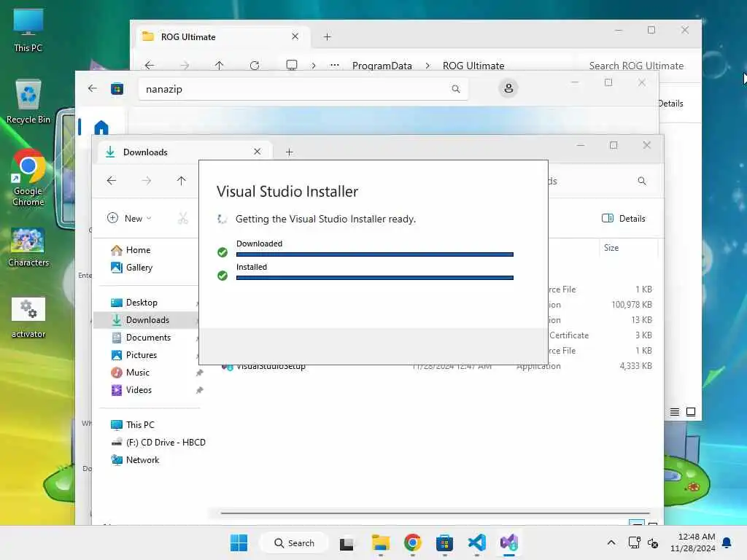Open Microsoft Store from taskbar
747x560 pixels.
pyautogui.click(x=444, y=542)
